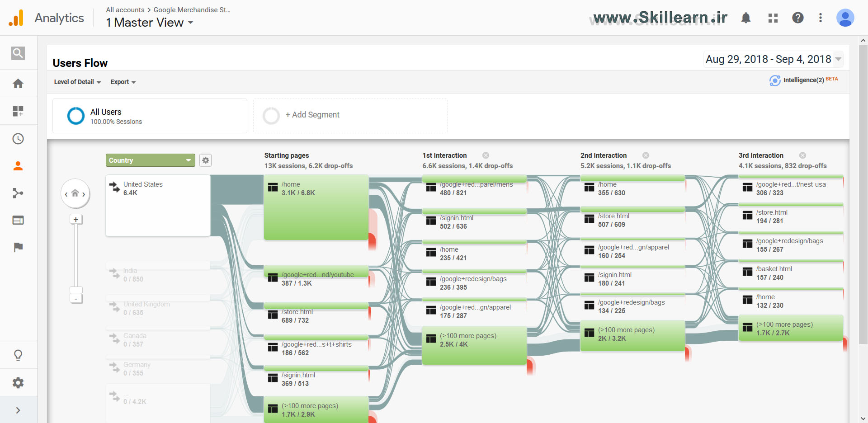
Task: Open user account avatar
Action: pyautogui.click(x=845, y=18)
